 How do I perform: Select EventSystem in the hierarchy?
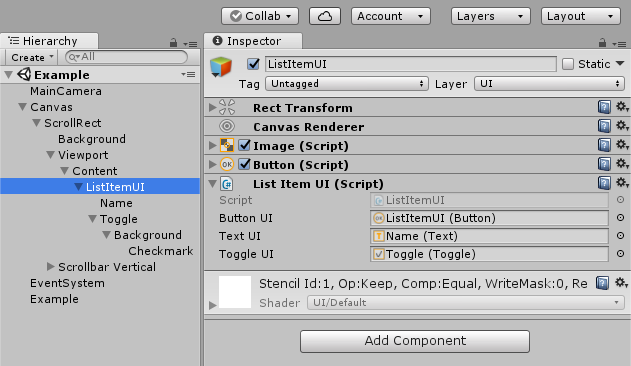[67, 283]
